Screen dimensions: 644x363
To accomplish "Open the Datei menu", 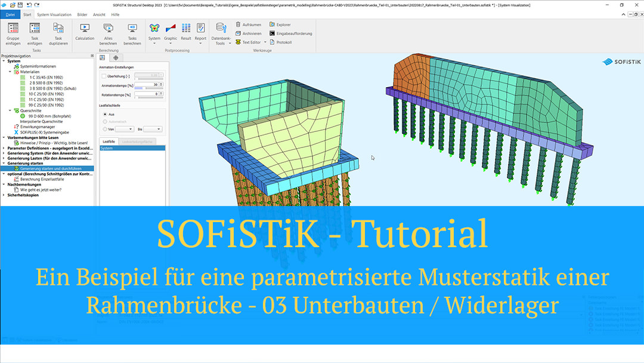I will coord(10,14).
